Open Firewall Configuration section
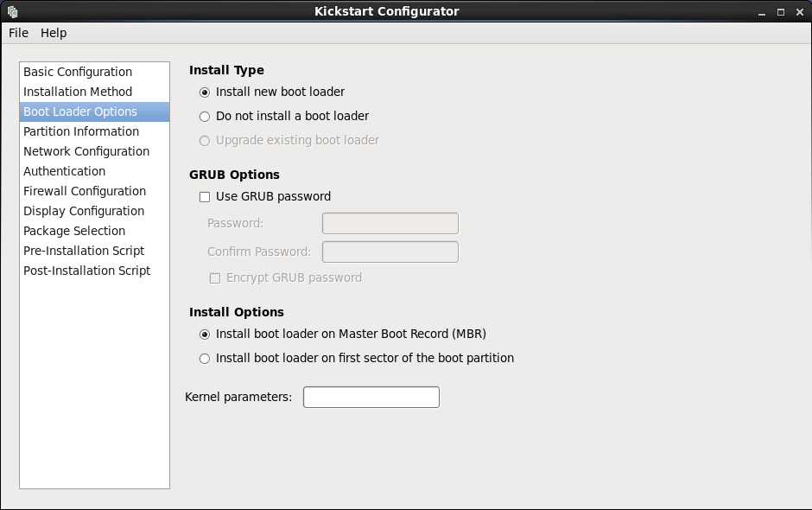The width and height of the screenshot is (812, 510). tap(85, 191)
